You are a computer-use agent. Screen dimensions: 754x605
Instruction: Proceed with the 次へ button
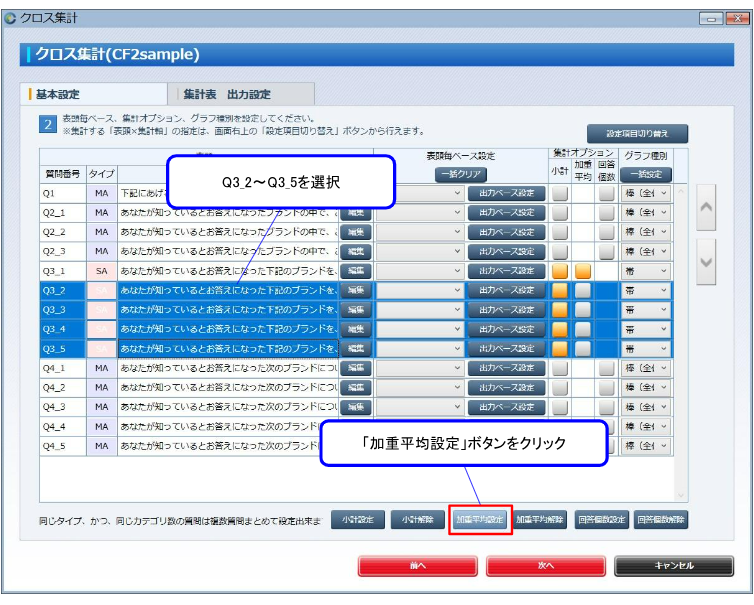click(x=546, y=566)
